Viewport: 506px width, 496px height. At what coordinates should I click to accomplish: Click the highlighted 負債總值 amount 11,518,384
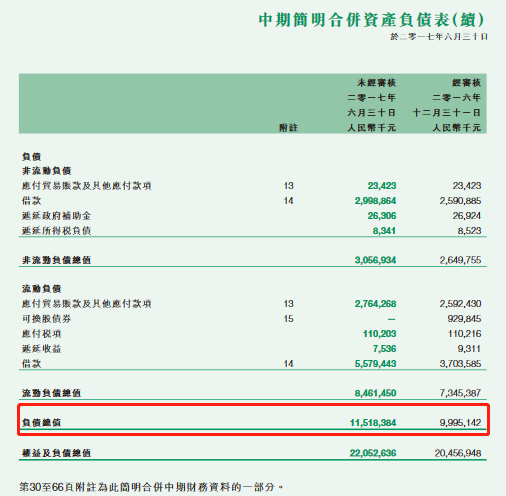pyautogui.click(x=373, y=423)
